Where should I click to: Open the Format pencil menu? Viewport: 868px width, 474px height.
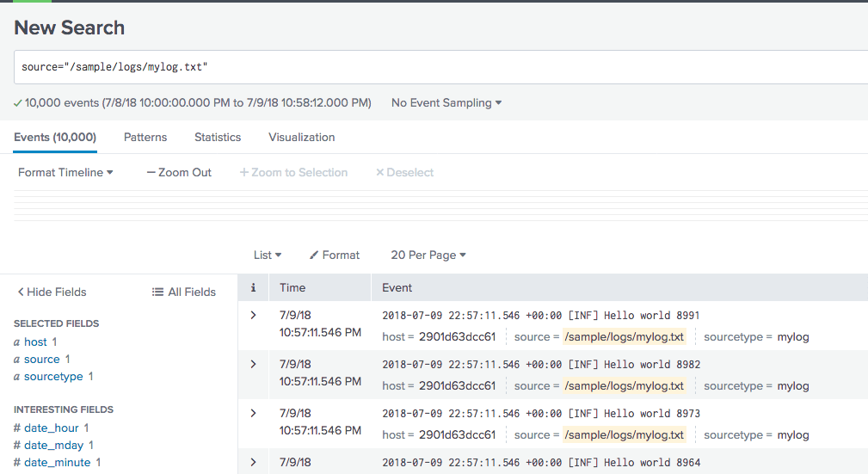click(335, 255)
